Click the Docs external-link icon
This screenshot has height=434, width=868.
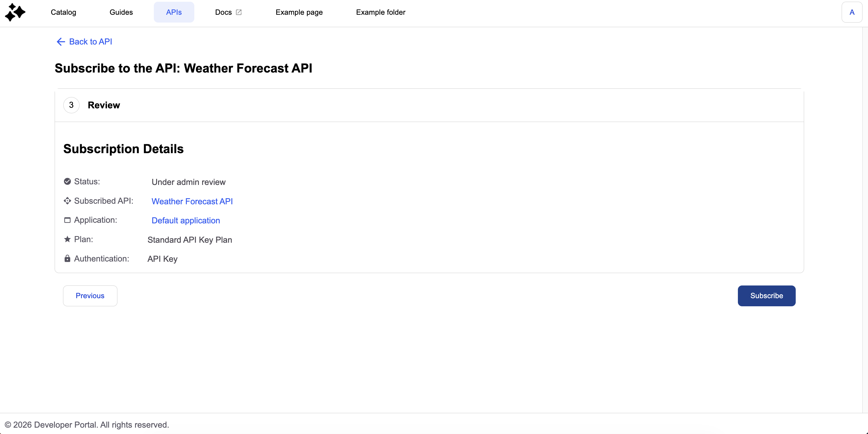point(239,12)
